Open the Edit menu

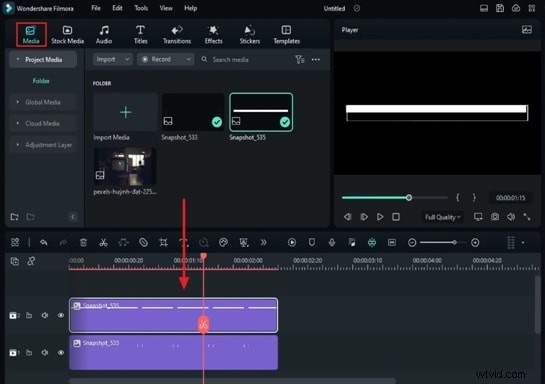(117, 8)
